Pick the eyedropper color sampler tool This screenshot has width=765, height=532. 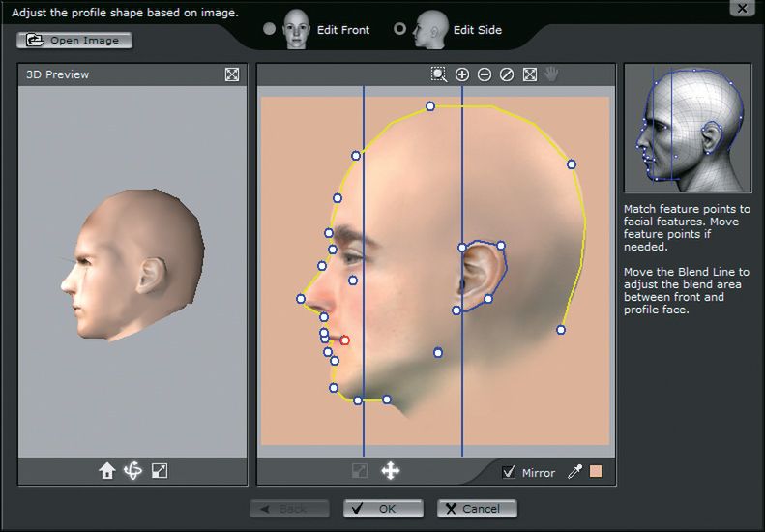pyautogui.click(x=574, y=472)
